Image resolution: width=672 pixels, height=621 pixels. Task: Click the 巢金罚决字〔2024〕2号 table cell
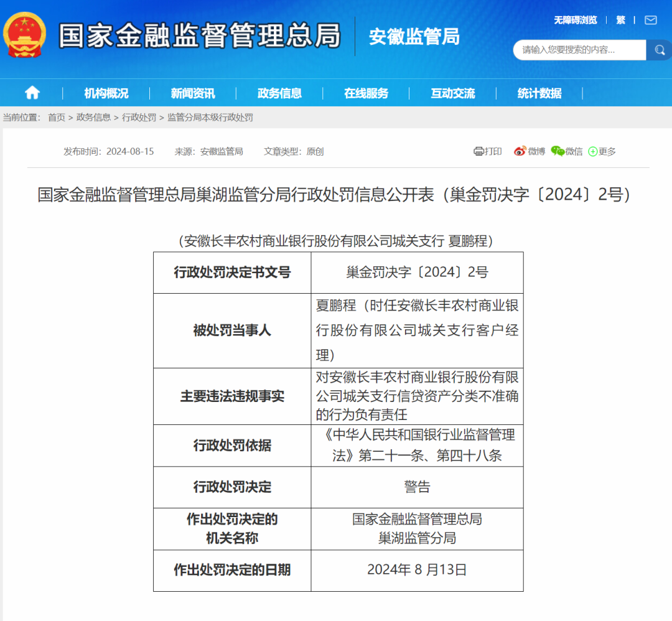[417, 273]
